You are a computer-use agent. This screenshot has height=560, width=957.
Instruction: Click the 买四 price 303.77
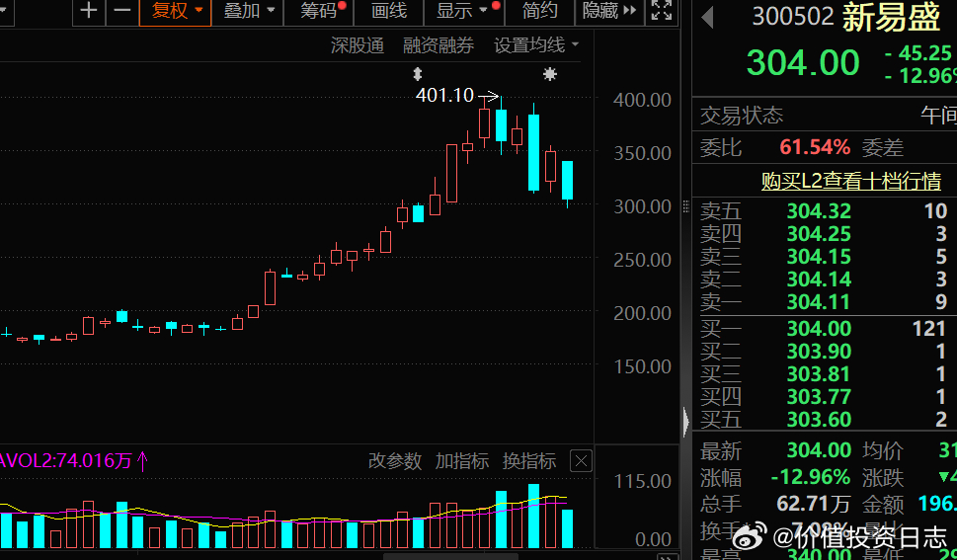[819, 397]
